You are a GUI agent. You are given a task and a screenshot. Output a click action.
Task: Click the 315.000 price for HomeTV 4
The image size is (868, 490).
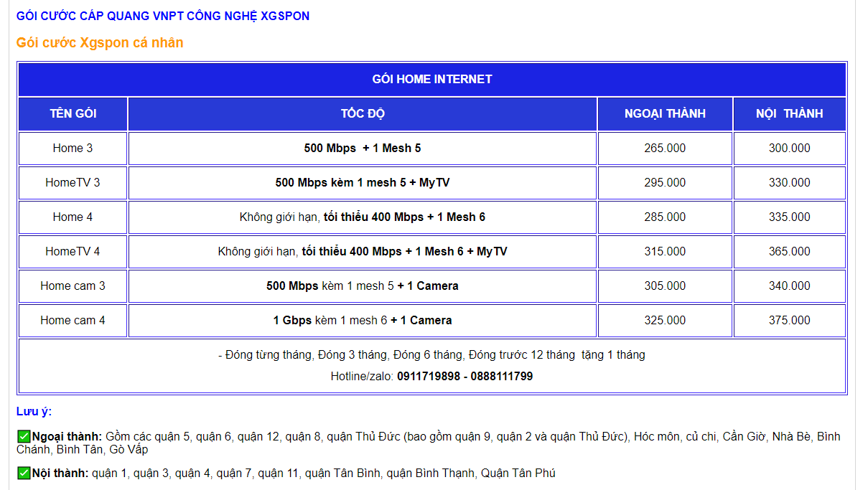point(665,251)
